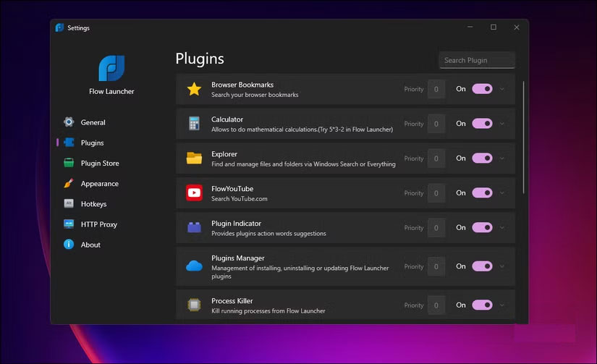Edit Explorer priority value box
597x364 pixels.
pos(436,158)
